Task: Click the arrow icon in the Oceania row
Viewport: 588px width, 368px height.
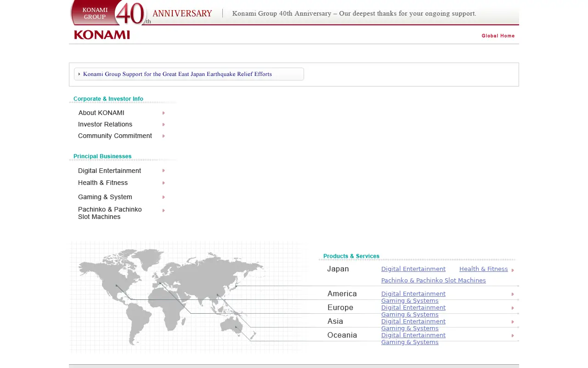Action: click(x=513, y=336)
